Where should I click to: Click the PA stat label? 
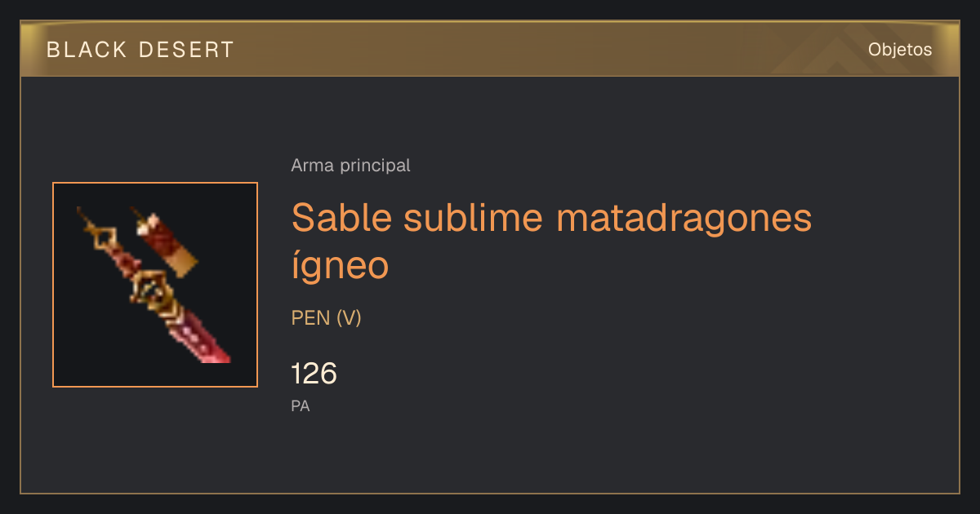pyautogui.click(x=301, y=405)
